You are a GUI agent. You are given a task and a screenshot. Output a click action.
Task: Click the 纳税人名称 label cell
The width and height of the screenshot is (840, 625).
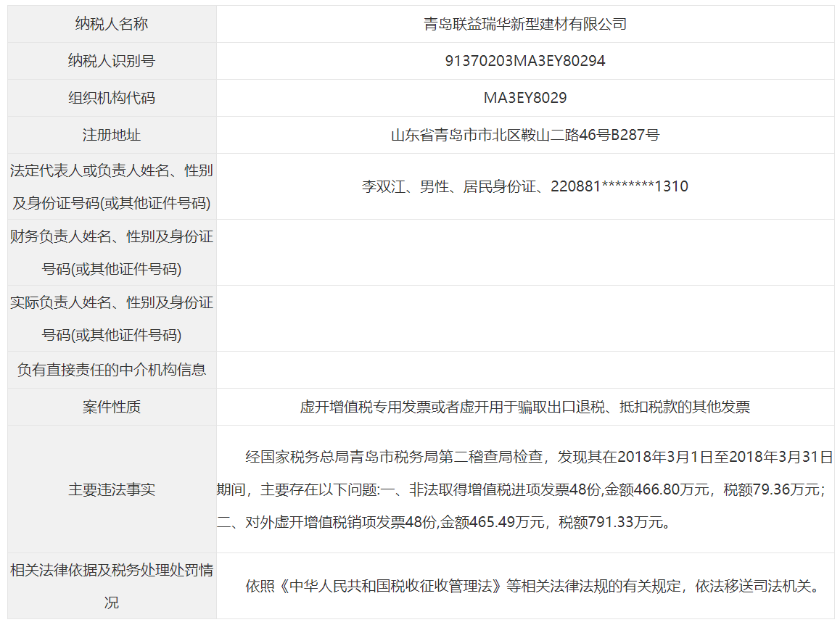click(112, 24)
